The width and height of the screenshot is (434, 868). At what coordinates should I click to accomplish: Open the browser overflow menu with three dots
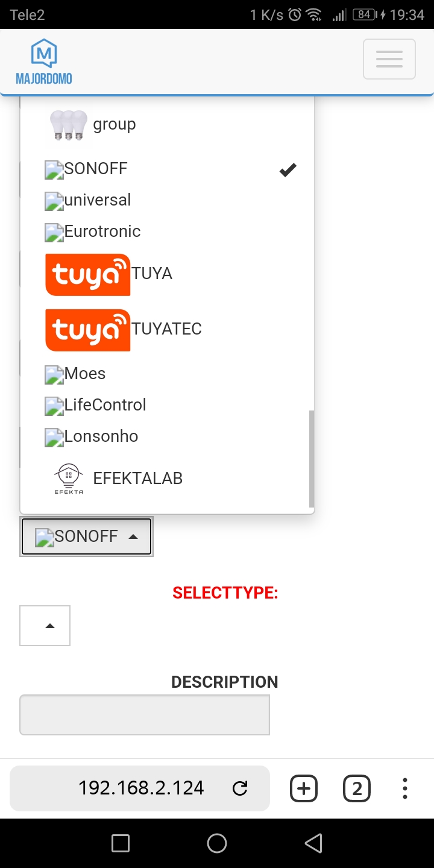[404, 788]
